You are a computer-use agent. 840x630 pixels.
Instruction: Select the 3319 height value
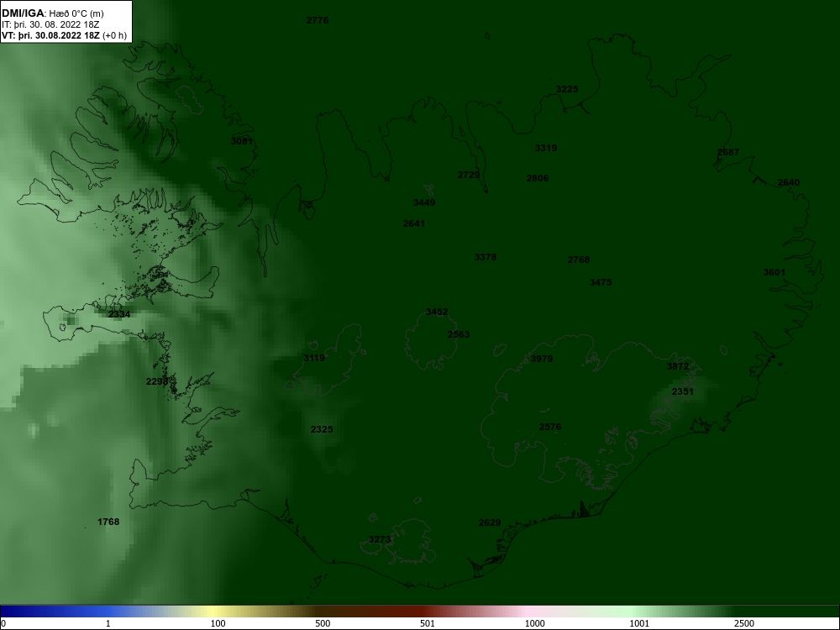point(546,149)
